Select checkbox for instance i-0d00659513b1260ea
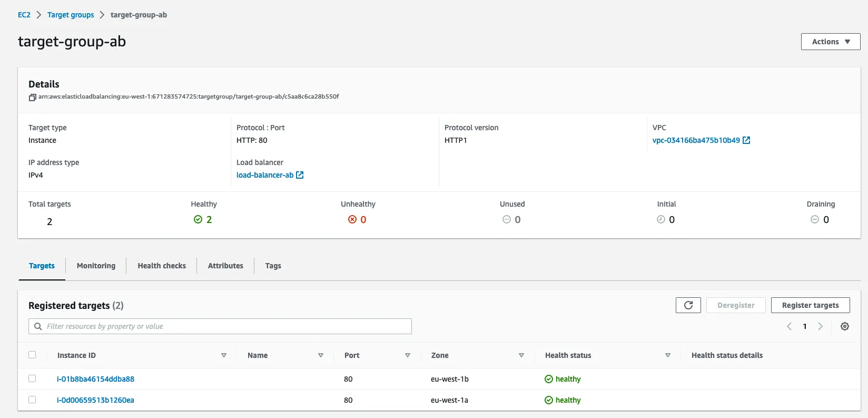 (x=32, y=400)
